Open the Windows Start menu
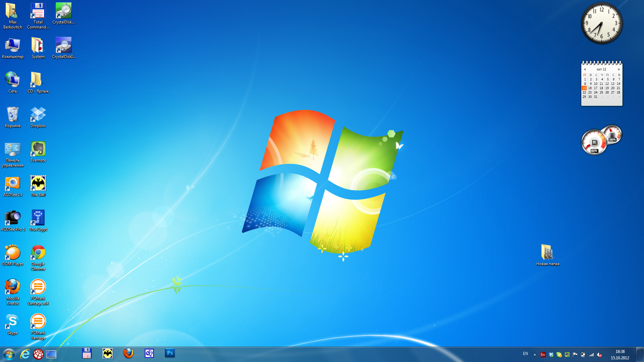 [x=9, y=354]
